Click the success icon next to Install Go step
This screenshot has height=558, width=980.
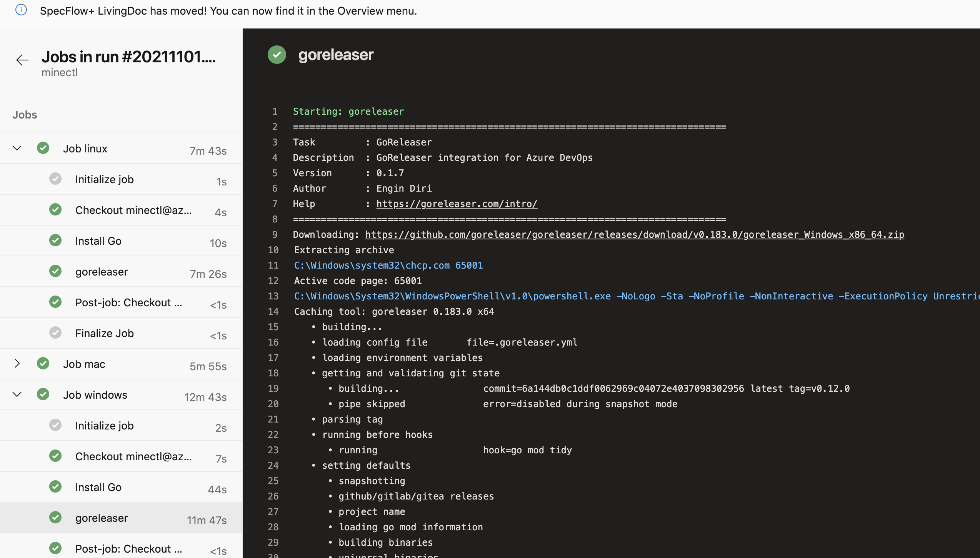coord(55,240)
